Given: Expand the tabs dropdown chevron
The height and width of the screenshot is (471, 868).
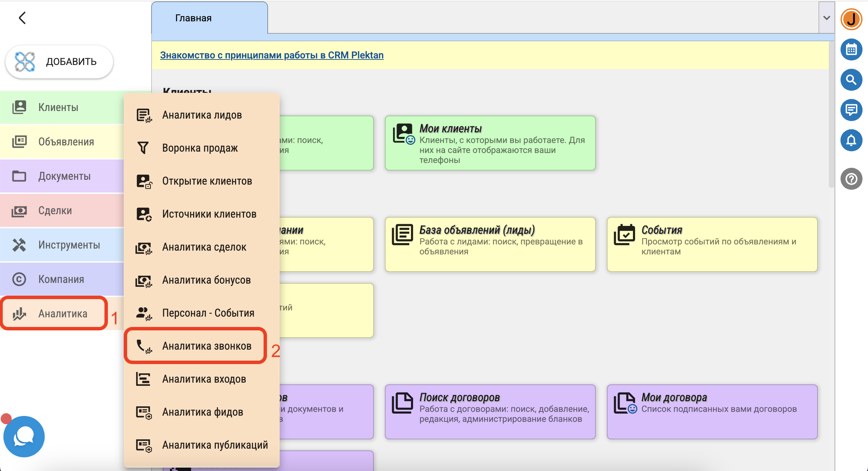Looking at the screenshot, I should [826, 18].
